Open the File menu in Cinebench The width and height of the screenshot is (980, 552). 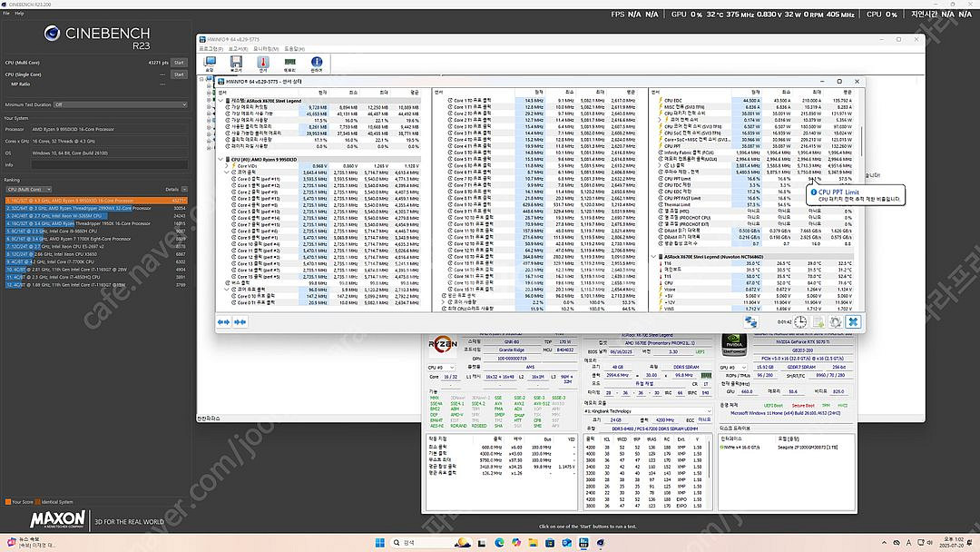(x=6, y=13)
